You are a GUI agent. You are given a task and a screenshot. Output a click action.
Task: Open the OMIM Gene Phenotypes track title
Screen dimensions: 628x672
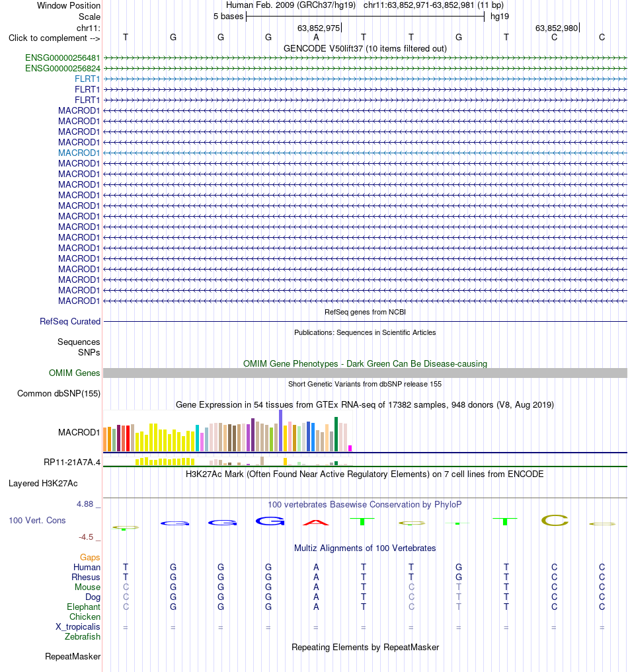tap(365, 364)
